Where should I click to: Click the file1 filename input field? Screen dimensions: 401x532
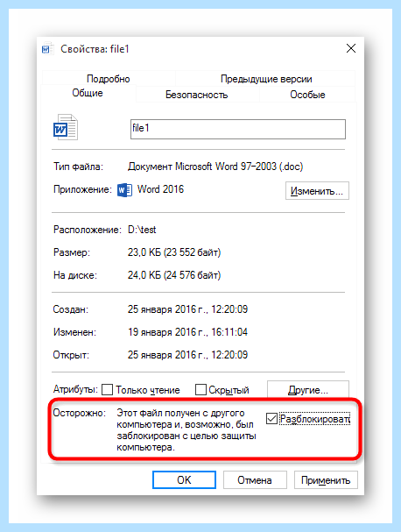[238, 129]
